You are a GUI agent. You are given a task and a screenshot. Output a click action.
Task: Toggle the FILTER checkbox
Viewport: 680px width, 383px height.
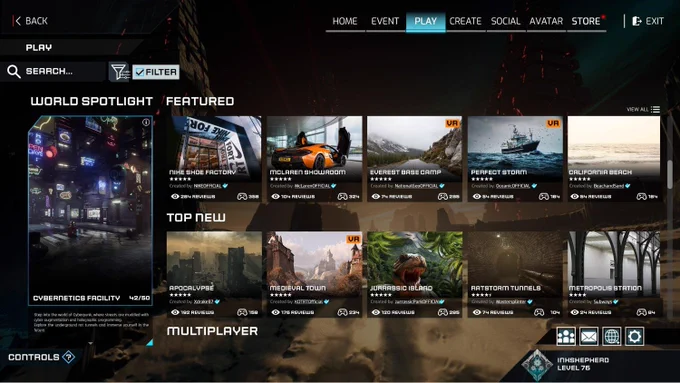click(x=140, y=72)
